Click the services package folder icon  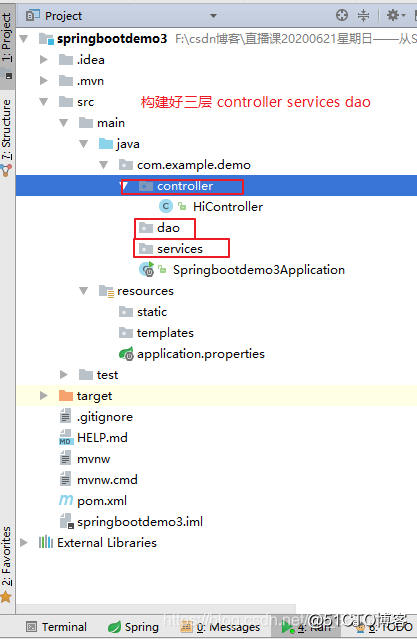[146, 249]
